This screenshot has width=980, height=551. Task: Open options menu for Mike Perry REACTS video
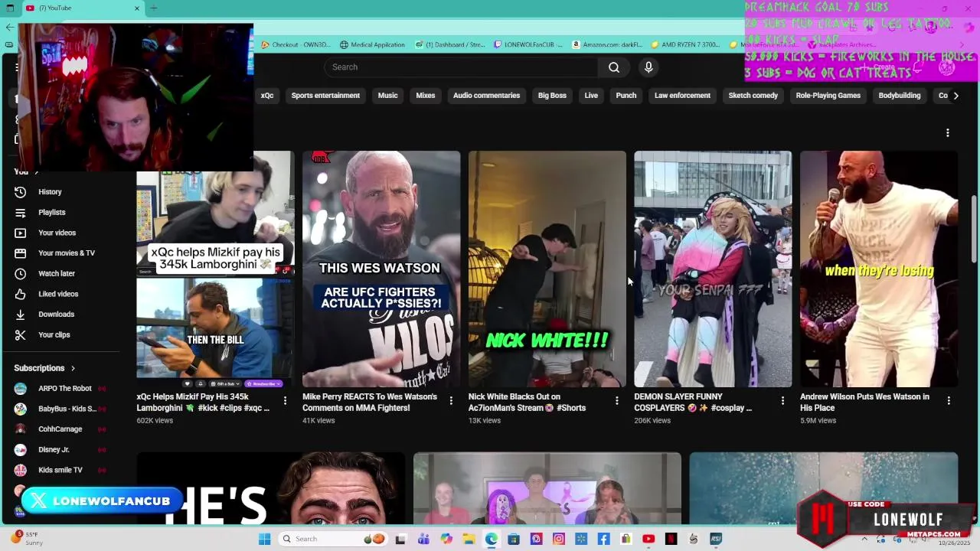(x=451, y=400)
